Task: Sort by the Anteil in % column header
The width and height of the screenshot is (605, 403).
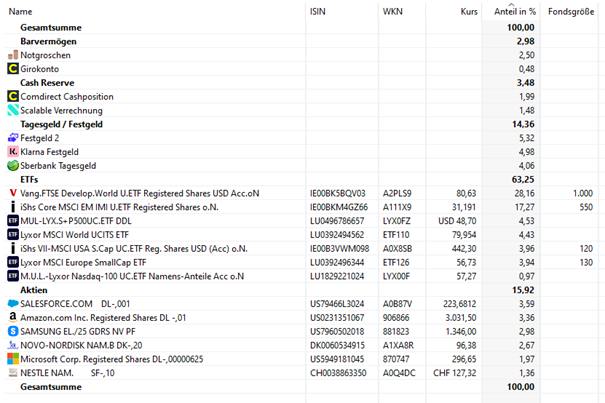Action: (515, 12)
